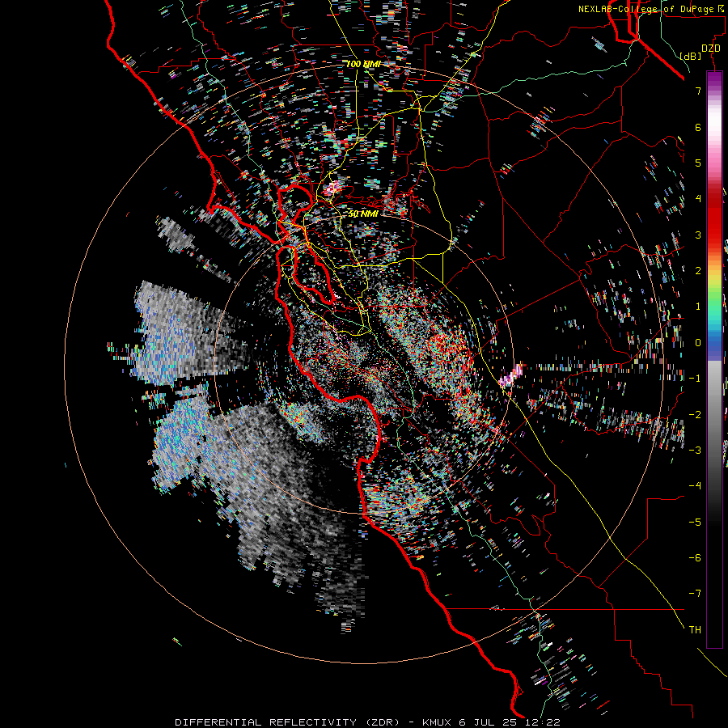Viewport: 728px width, 728px height.
Task: Pick the -4 tick label on the scale
Action: pos(695,486)
